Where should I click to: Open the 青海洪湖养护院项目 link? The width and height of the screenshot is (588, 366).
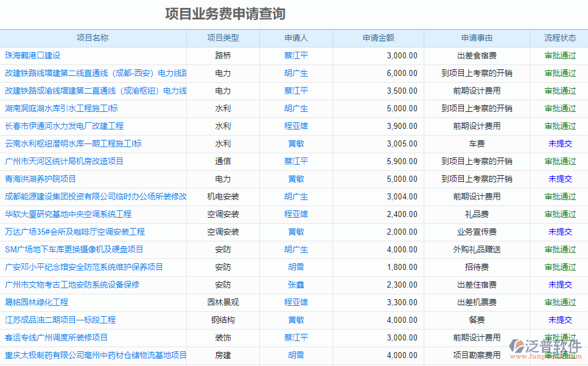[41, 179]
